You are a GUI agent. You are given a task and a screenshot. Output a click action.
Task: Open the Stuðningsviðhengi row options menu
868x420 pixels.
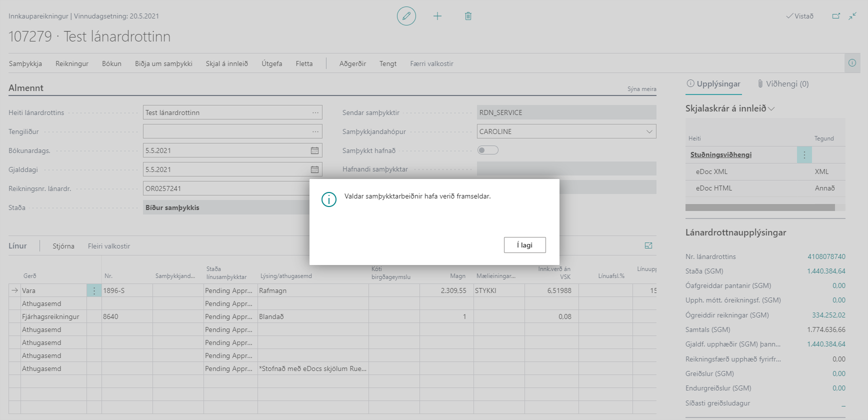[804, 155]
